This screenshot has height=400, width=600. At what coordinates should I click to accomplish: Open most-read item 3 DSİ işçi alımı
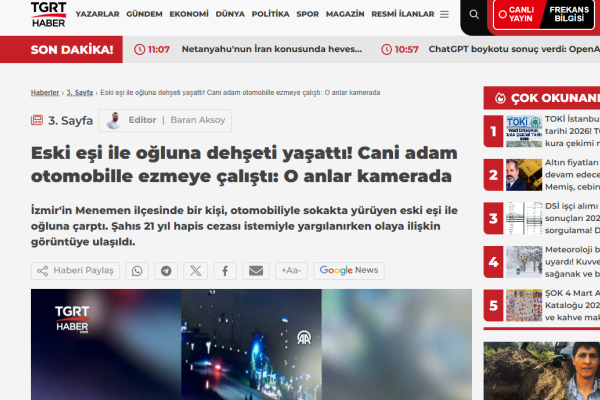(572, 218)
